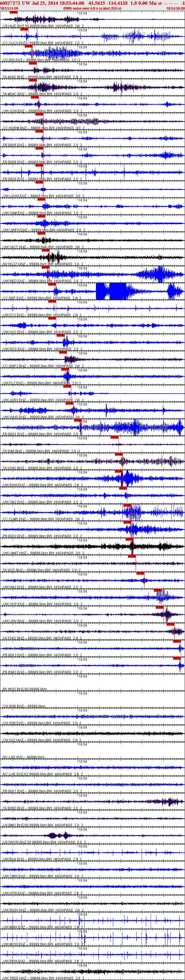Click the red pick flag on the CC SEP trace

coord(52,284)
